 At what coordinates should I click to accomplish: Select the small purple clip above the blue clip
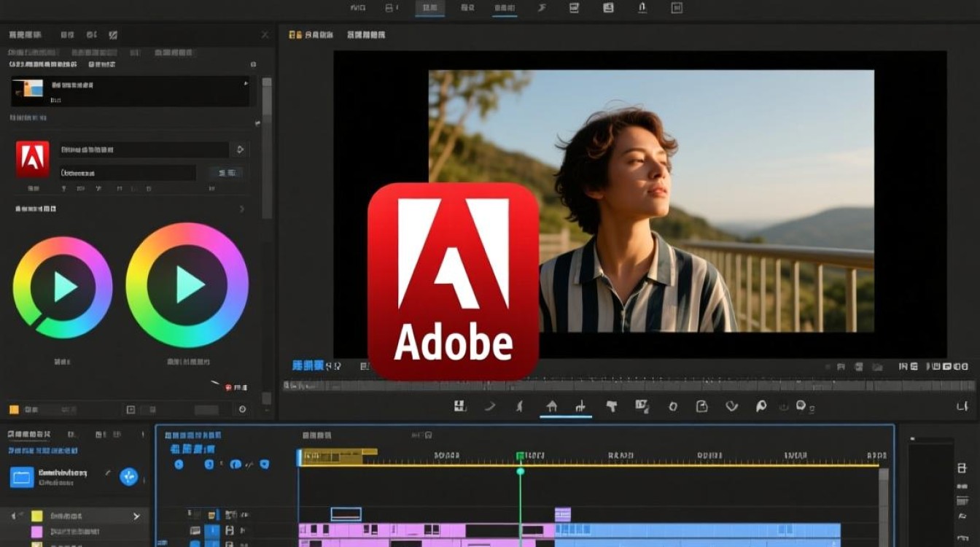[x=562, y=514]
